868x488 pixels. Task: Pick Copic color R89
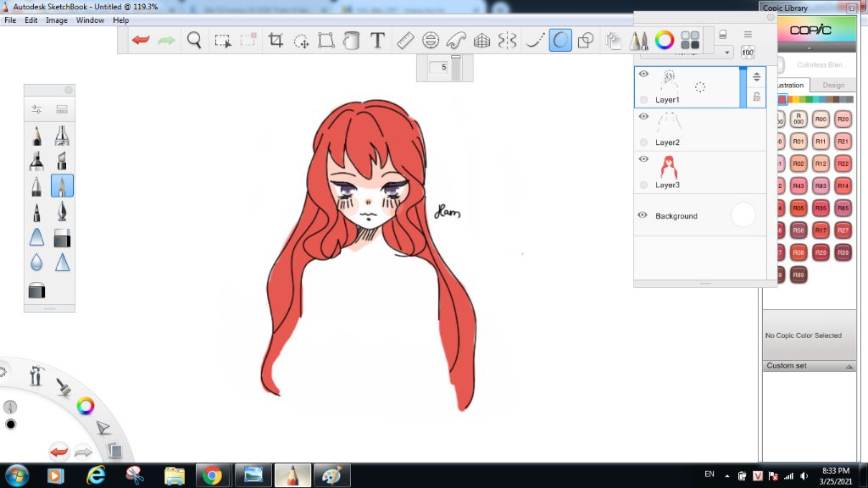coord(798,274)
